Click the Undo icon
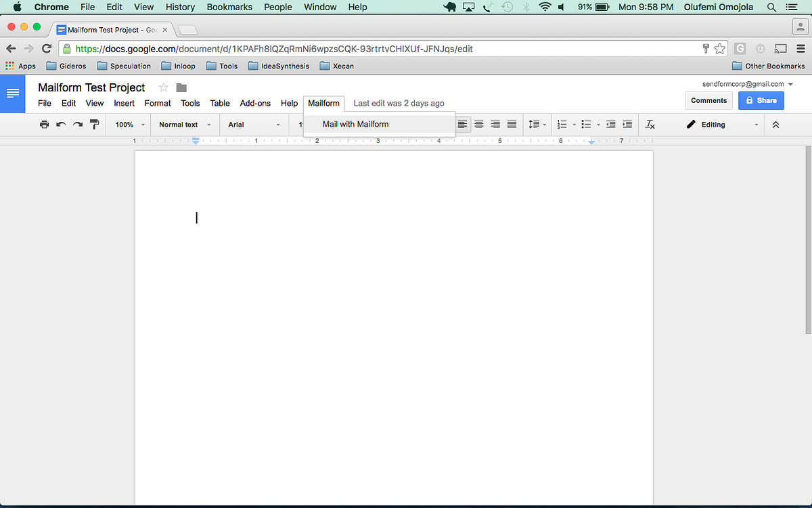Viewport: 812px width, 508px height. click(61, 125)
